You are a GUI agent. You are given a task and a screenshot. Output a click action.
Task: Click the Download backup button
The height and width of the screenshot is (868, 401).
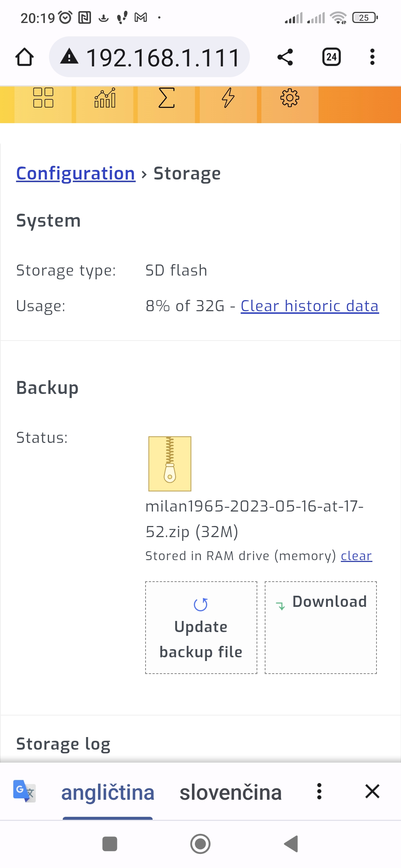[321, 628]
